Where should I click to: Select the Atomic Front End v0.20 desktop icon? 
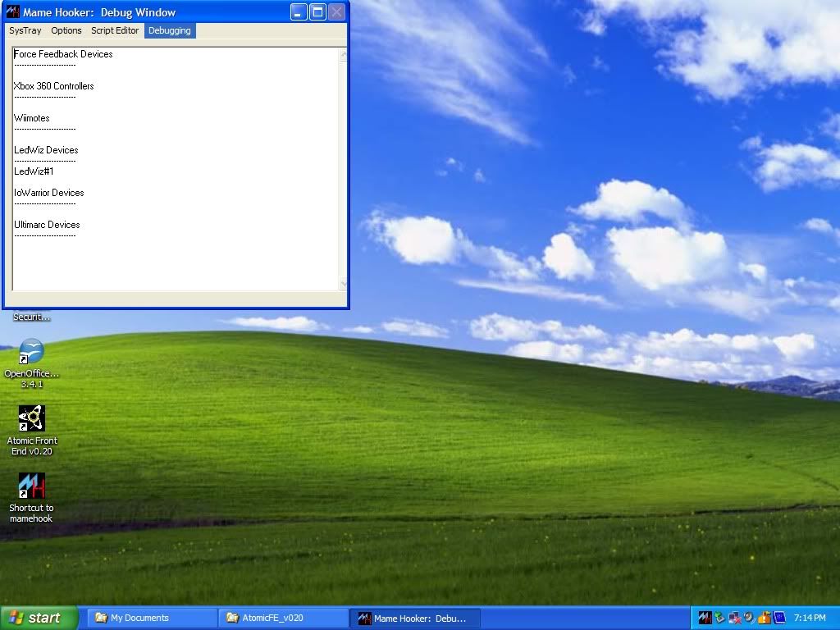pos(32,431)
